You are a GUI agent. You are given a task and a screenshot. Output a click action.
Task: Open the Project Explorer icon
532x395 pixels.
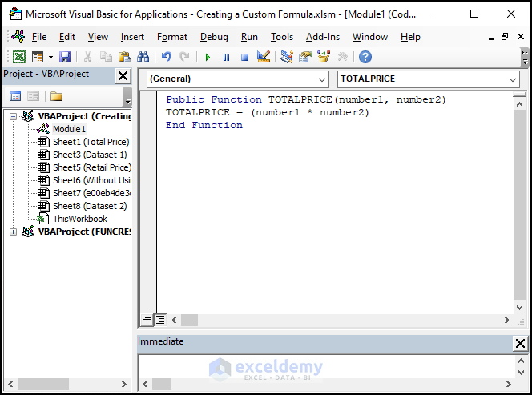pos(287,57)
